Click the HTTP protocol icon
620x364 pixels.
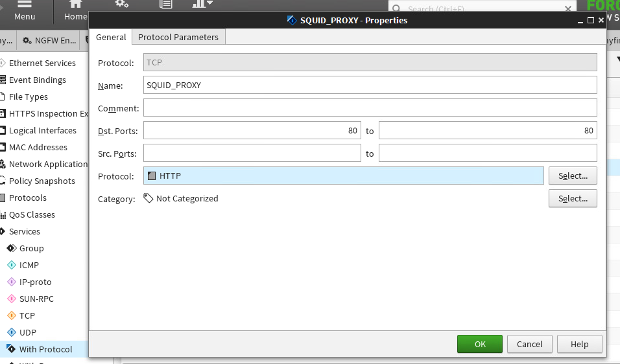point(152,176)
